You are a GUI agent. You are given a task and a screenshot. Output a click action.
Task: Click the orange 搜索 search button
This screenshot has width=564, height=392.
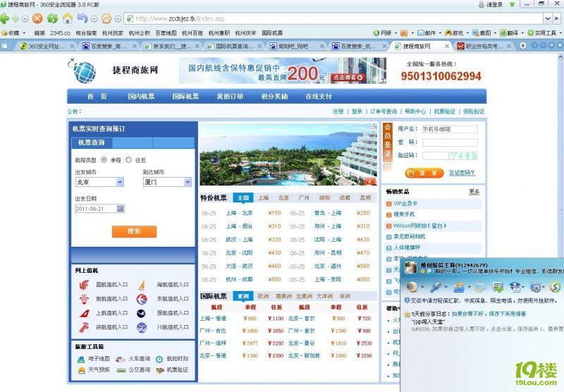(134, 231)
